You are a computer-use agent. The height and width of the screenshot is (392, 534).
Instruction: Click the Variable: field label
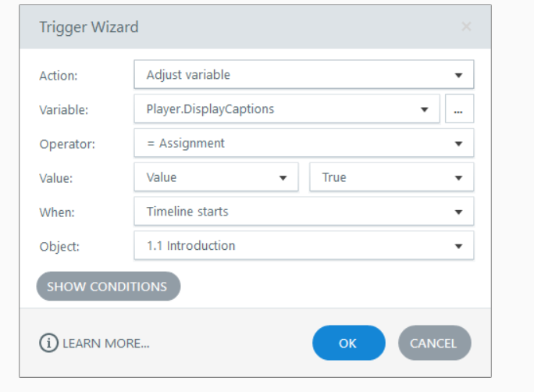[x=63, y=110]
